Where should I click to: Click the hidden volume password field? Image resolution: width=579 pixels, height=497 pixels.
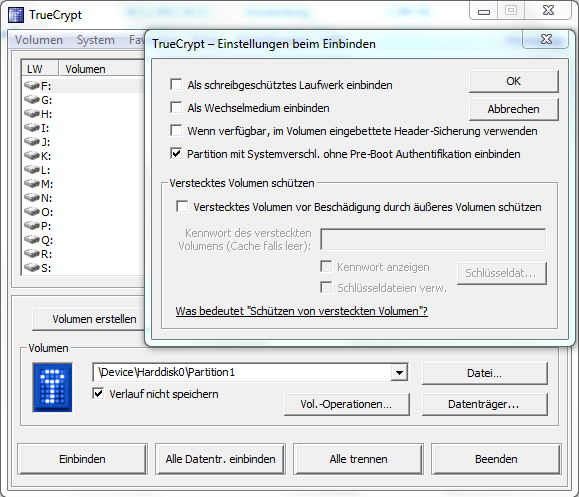(x=433, y=239)
